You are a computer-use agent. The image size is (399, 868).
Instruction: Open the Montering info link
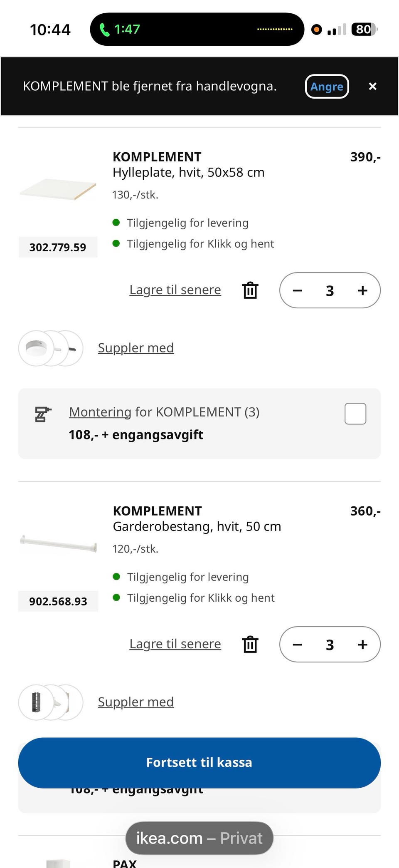pyautogui.click(x=100, y=412)
